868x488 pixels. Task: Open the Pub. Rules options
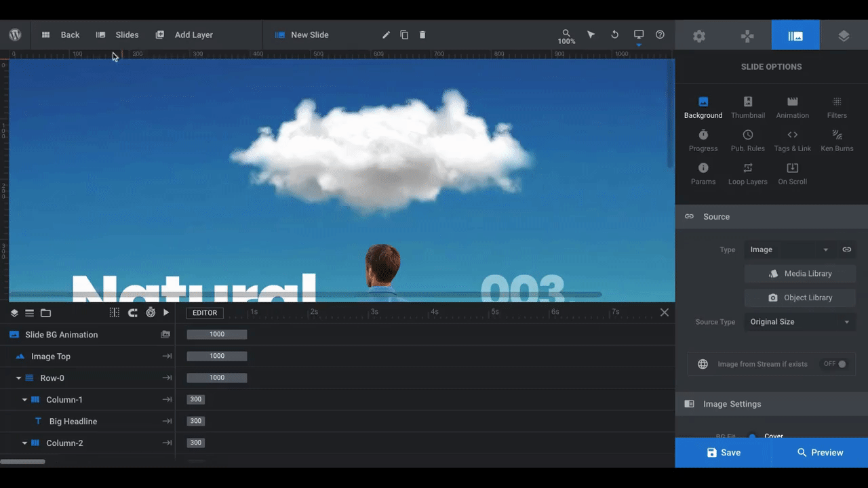click(x=748, y=141)
